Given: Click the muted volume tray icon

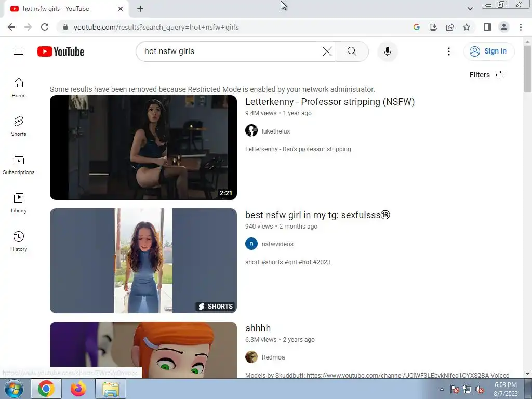Looking at the screenshot, I should pos(480,389).
